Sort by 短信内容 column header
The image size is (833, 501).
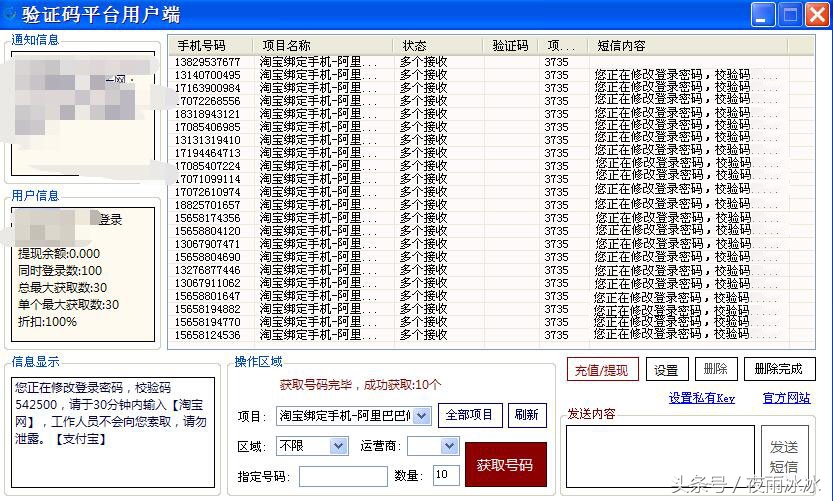coord(688,46)
